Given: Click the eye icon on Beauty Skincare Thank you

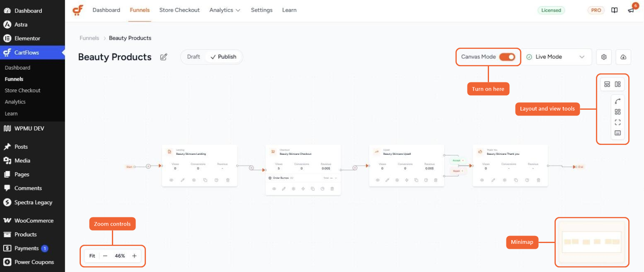Looking at the screenshot, I should (x=482, y=180).
